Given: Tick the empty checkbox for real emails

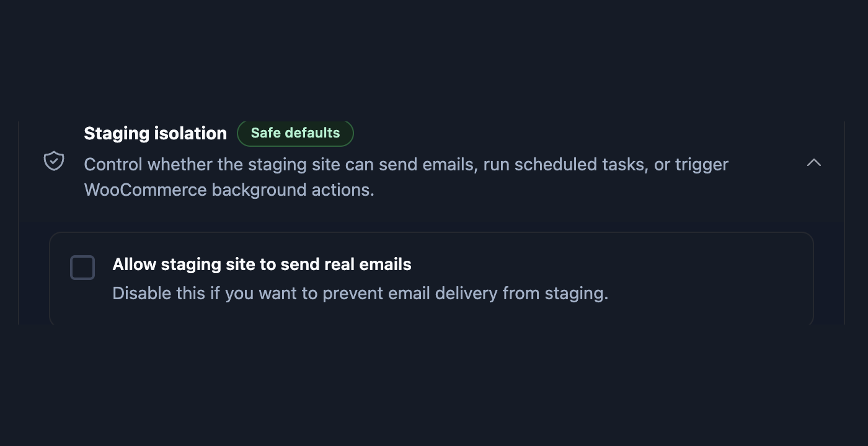Looking at the screenshot, I should coord(82,268).
